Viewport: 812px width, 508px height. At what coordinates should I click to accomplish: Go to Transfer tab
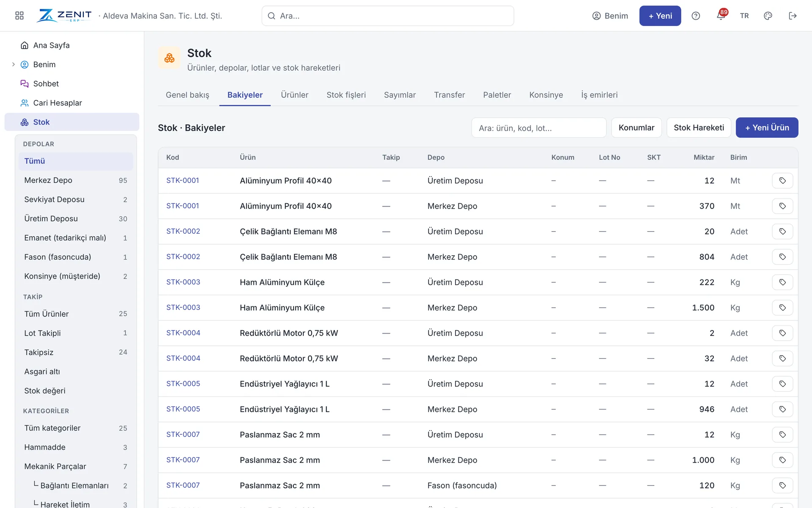pos(449,95)
